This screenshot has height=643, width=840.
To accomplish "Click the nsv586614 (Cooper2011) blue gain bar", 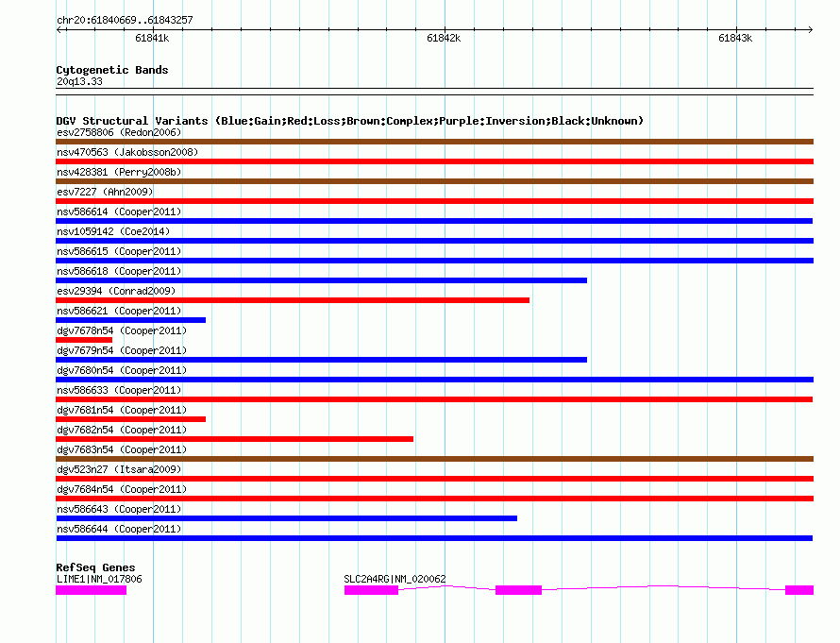I will (x=434, y=221).
